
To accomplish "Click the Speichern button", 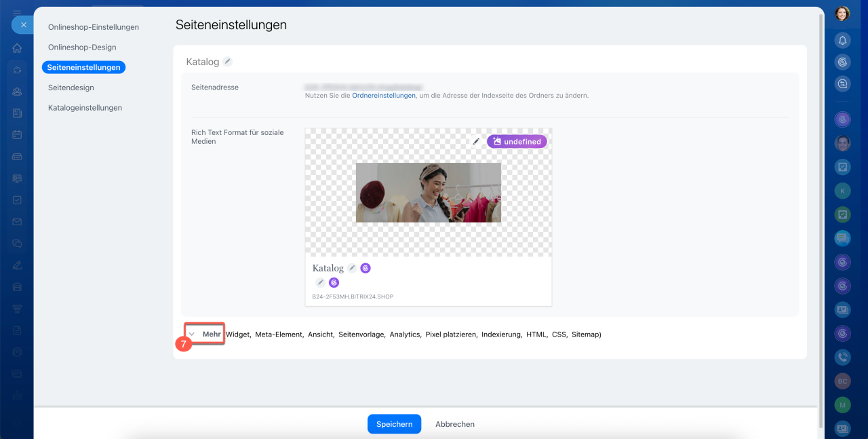I will pyautogui.click(x=394, y=424).
